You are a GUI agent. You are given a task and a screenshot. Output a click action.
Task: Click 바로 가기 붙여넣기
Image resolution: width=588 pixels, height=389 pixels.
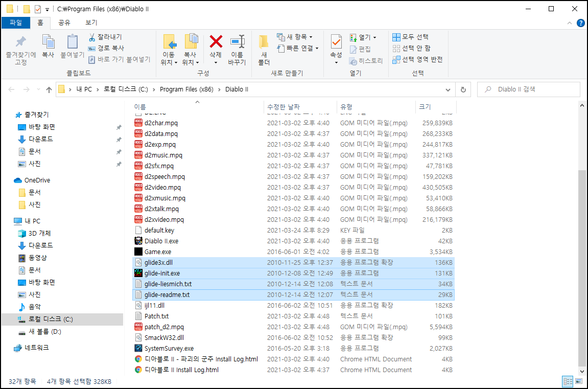point(119,59)
